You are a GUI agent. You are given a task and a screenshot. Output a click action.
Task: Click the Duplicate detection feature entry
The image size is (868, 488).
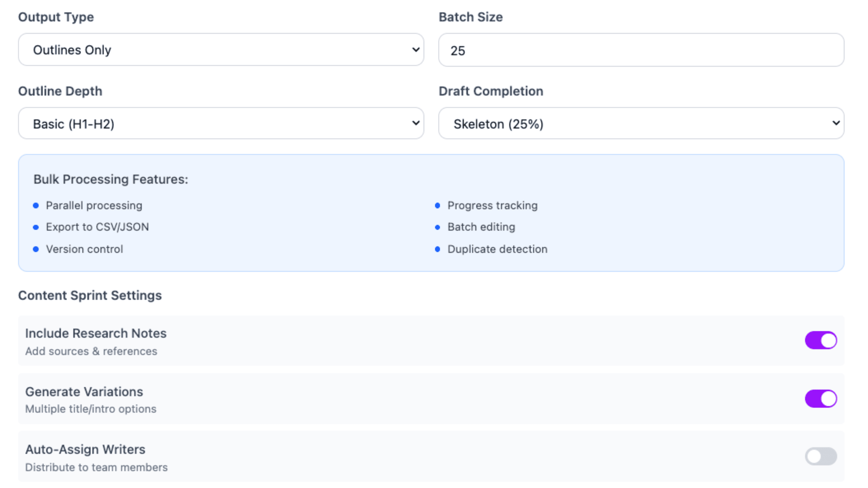click(x=497, y=249)
